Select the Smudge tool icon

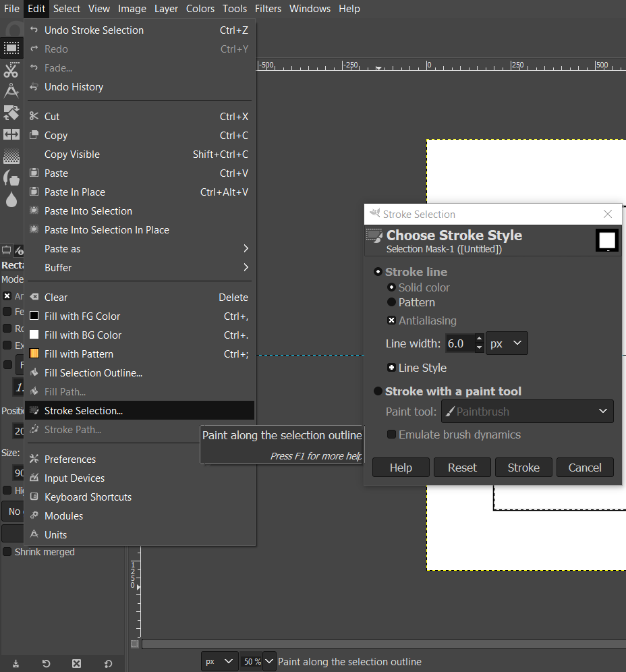[11, 178]
